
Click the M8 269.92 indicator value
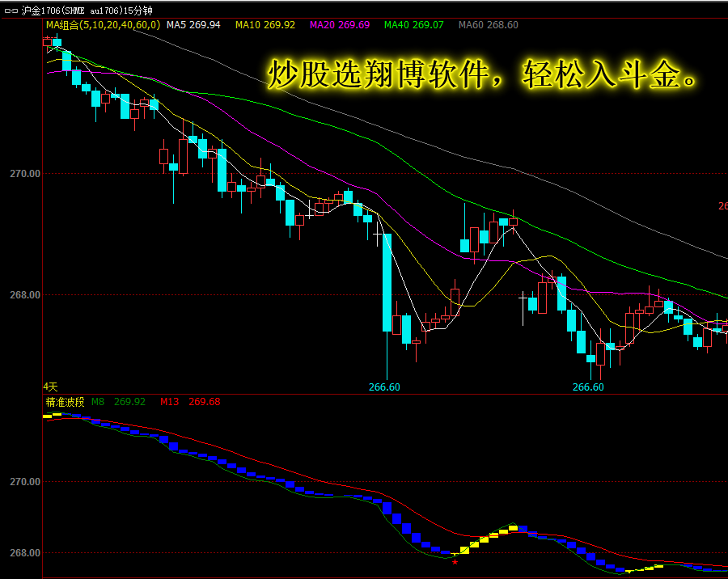118,402
